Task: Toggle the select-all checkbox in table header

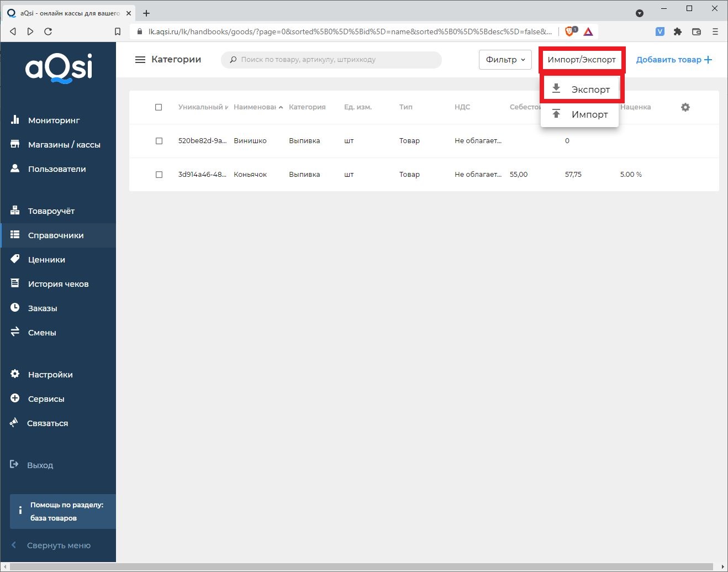Action: click(x=159, y=107)
